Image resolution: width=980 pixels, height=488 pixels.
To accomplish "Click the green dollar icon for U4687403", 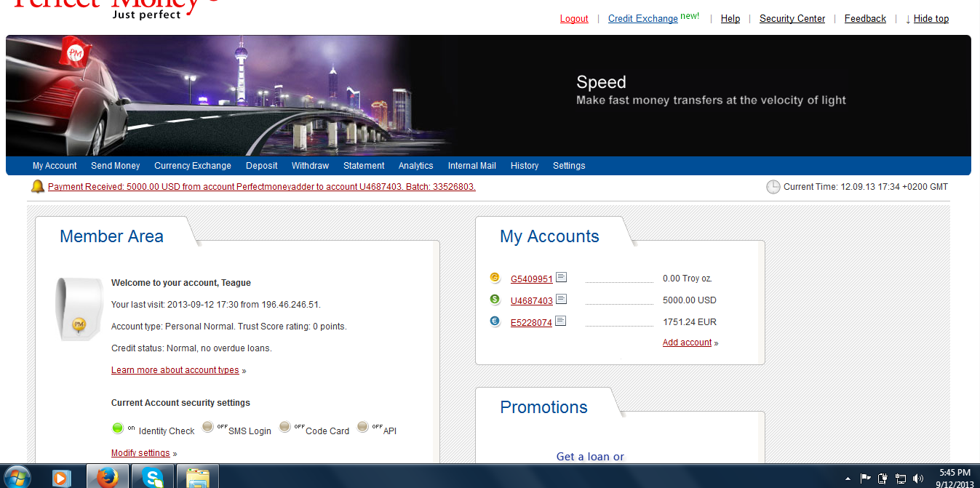I will pyautogui.click(x=495, y=299).
